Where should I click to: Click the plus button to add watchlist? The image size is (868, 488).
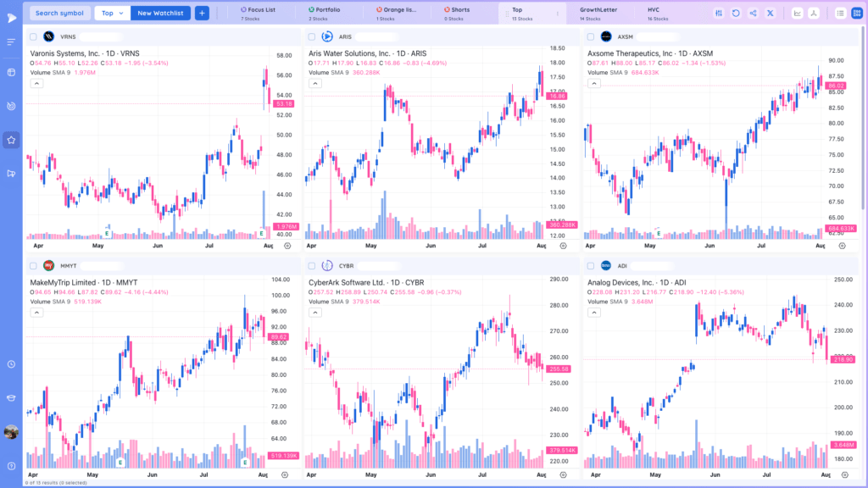pos(202,14)
